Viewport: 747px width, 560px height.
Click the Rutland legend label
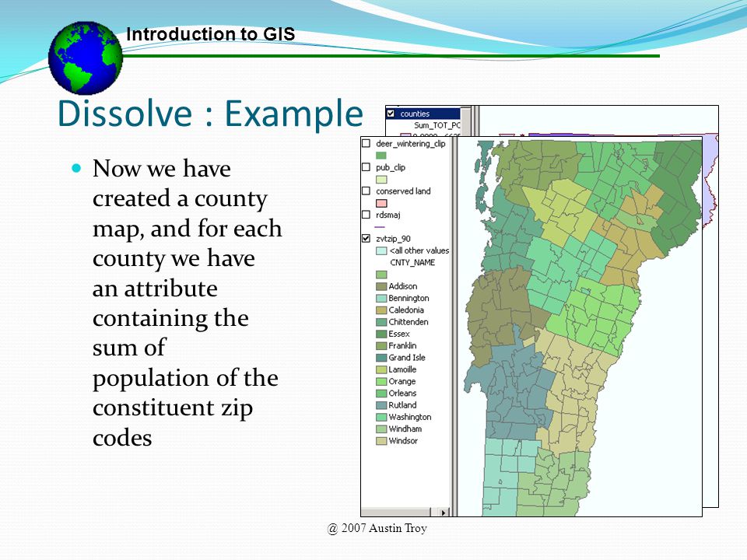402,405
